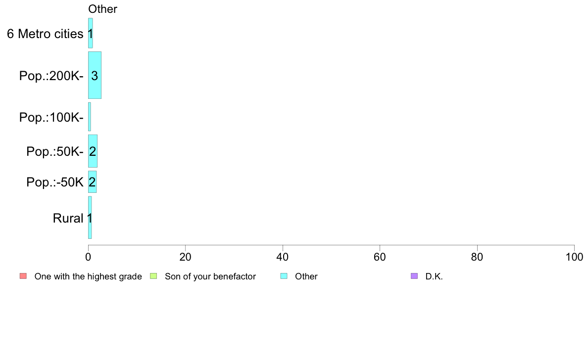Click the Rural bar labeled 1
This screenshot has height=364, width=588.
coord(90,218)
